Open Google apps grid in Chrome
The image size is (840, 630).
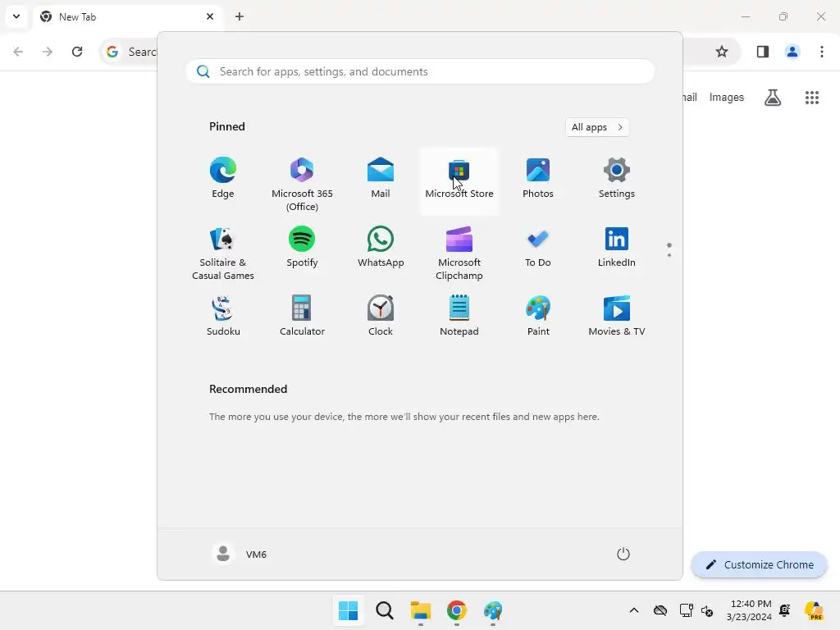[x=812, y=98]
